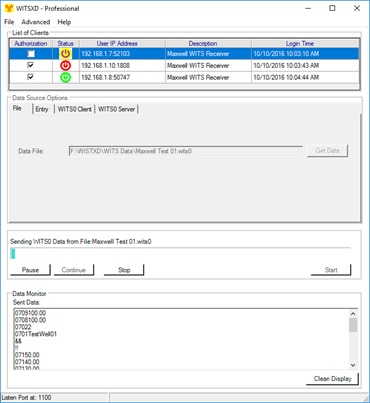This screenshot has height=403, width=370.
Task: Stop sending WITS0 data
Action: pyautogui.click(x=124, y=270)
